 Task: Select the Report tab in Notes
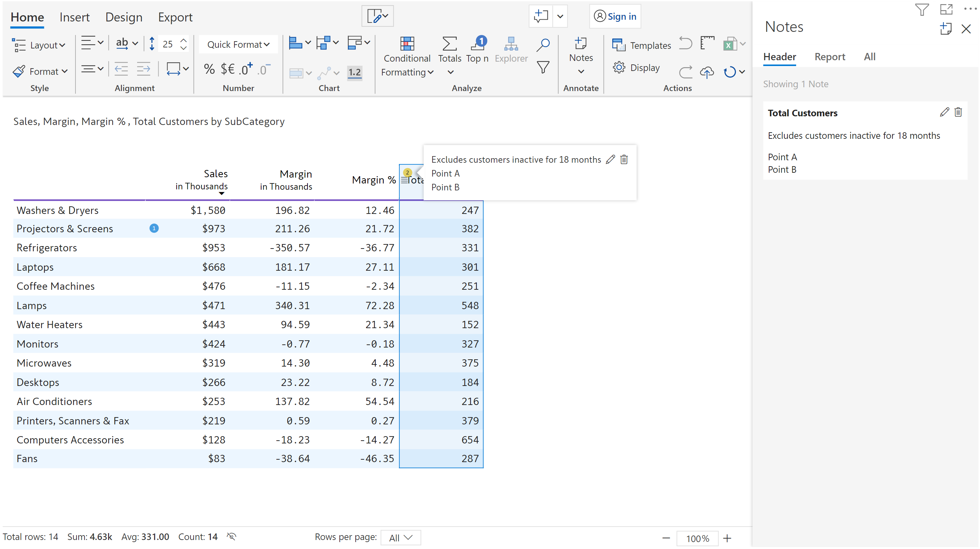click(829, 57)
